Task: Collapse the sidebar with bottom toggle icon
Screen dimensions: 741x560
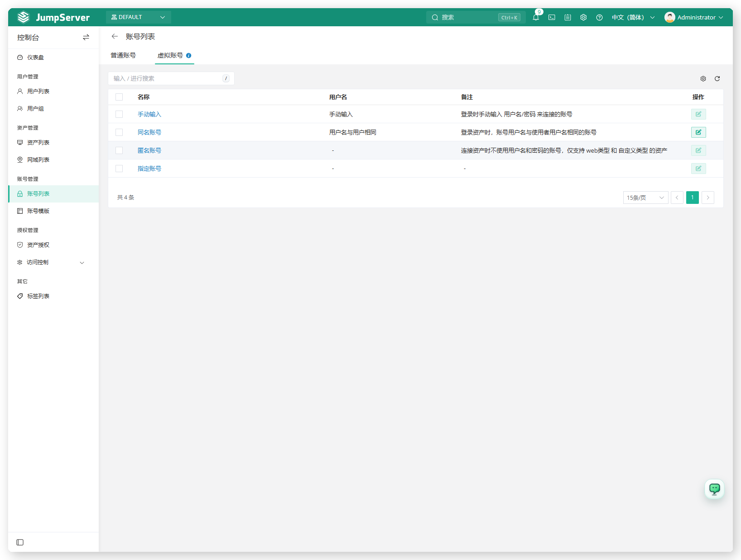Action: pos(20,542)
